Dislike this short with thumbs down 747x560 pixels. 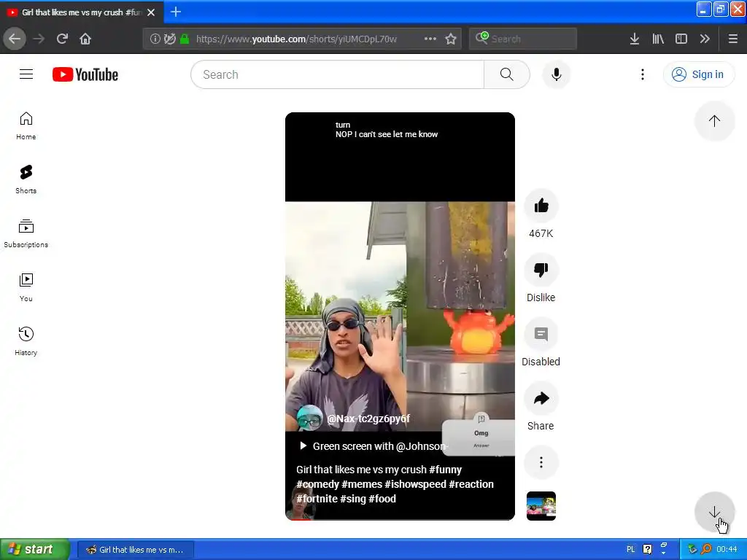pyautogui.click(x=541, y=270)
